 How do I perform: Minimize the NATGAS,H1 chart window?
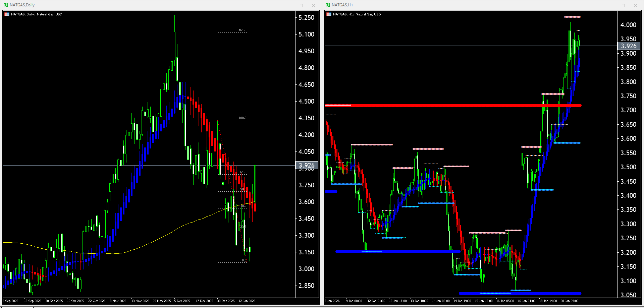tap(611, 5)
